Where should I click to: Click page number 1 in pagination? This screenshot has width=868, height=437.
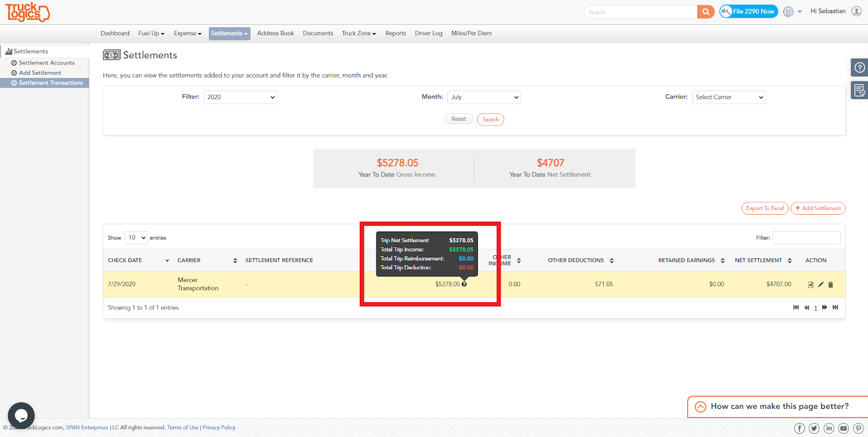(815, 308)
